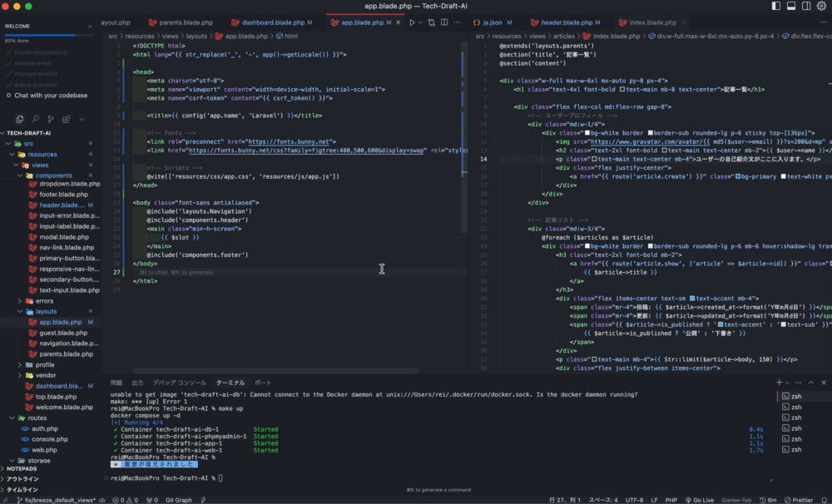832x504 pixels.
Task: Switch to デバッグ コンソール panel tab
Action: click(x=180, y=383)
